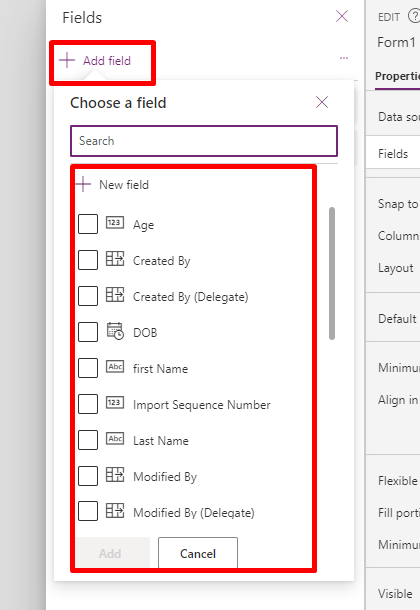Click the lookup icon beside Created By
This screenshot has width=420, height=610.
click(115, 258)
